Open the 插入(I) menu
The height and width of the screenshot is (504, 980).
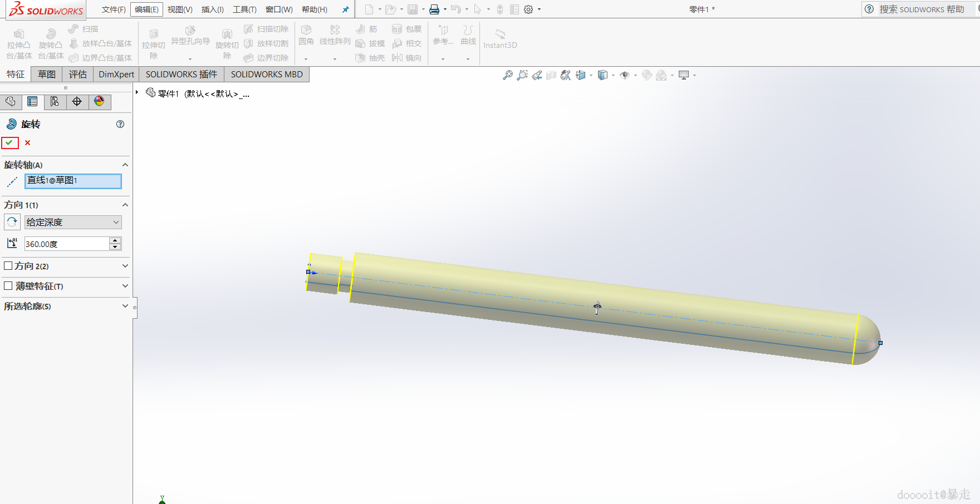(212, 9)
